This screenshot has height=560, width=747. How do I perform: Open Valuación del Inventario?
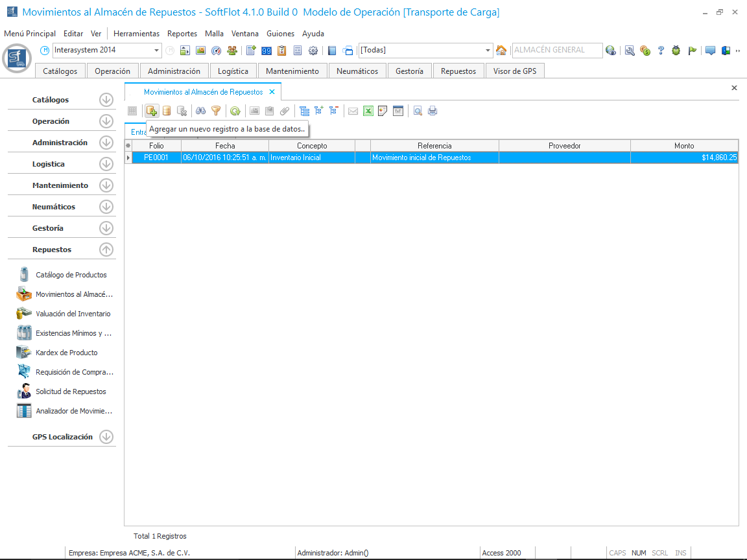point(73,314)
